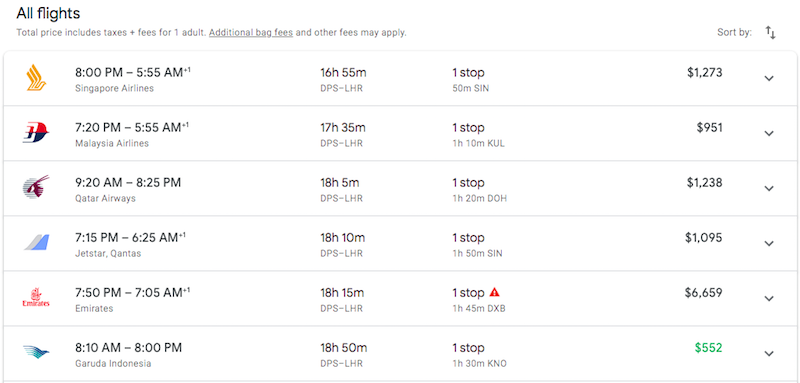The width and height of the screenshot is (800, 383).
Task: Expand the Singapore Airlines flight details
Action: click(769, 79)
